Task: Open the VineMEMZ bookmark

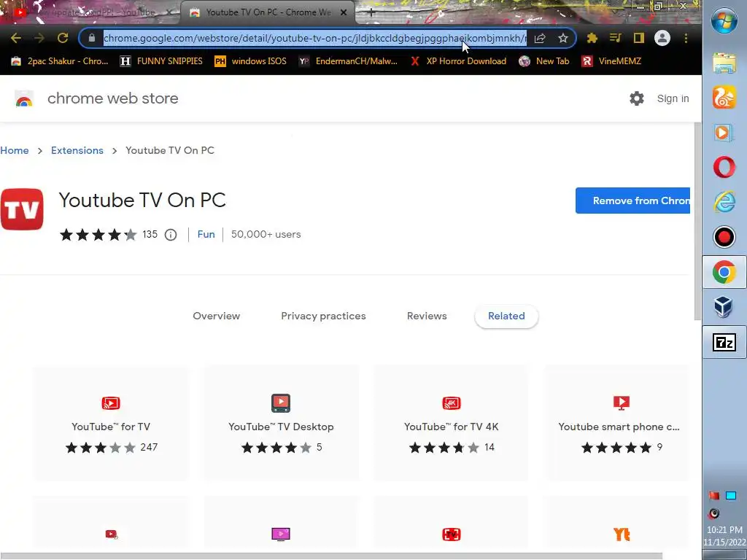Action: [x=611, y=61]
